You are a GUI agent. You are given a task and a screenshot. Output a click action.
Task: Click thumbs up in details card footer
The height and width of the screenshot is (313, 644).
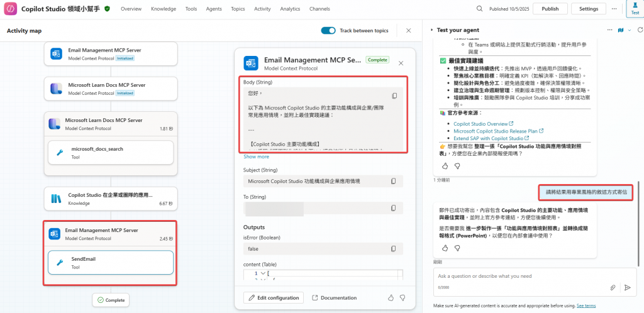(x=391, y=297)
